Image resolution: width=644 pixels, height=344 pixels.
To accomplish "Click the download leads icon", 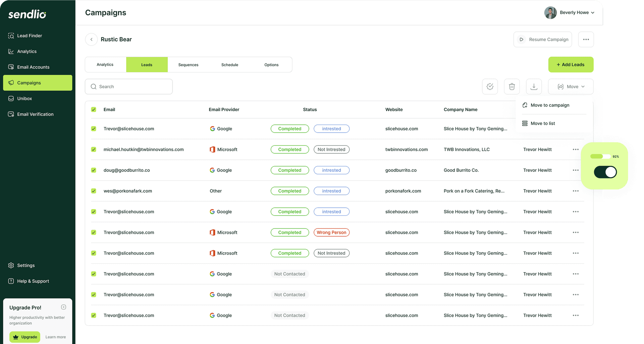I will coord(534,87).
